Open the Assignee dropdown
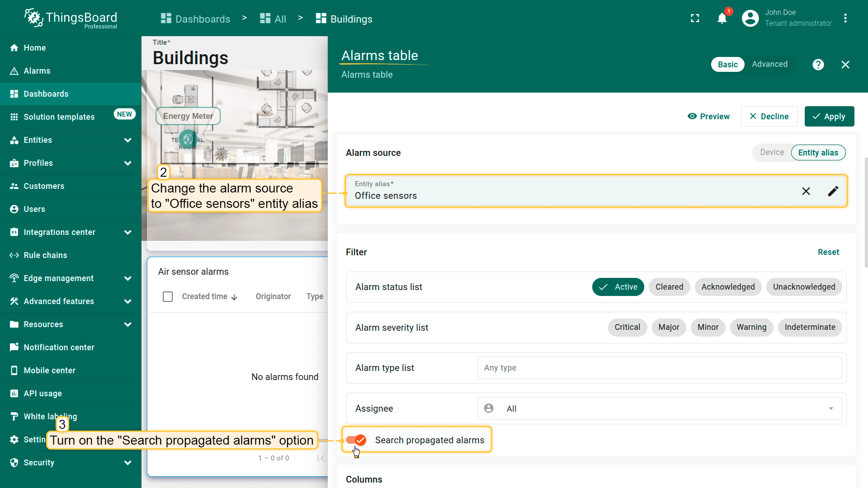Image resolution: width=868 pixels, height=488 pixels. (659, 408)
